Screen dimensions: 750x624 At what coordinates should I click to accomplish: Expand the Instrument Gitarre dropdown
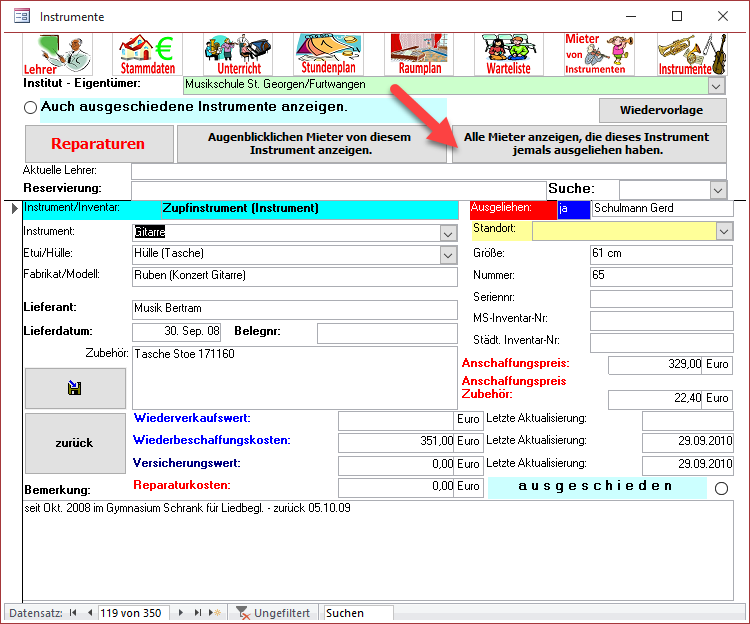click(x=447, y=232)
